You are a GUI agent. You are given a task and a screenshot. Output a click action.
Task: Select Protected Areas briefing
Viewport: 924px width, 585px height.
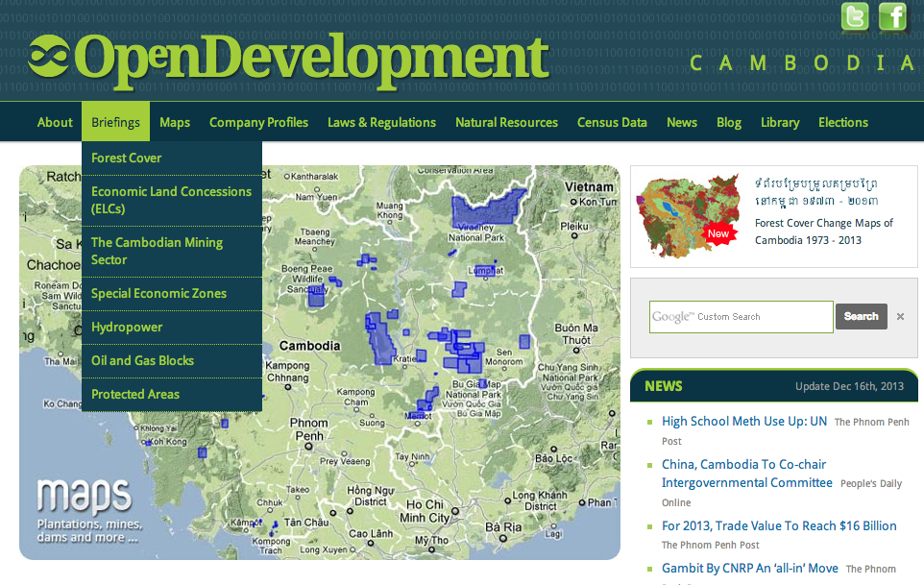pos(172,394)
